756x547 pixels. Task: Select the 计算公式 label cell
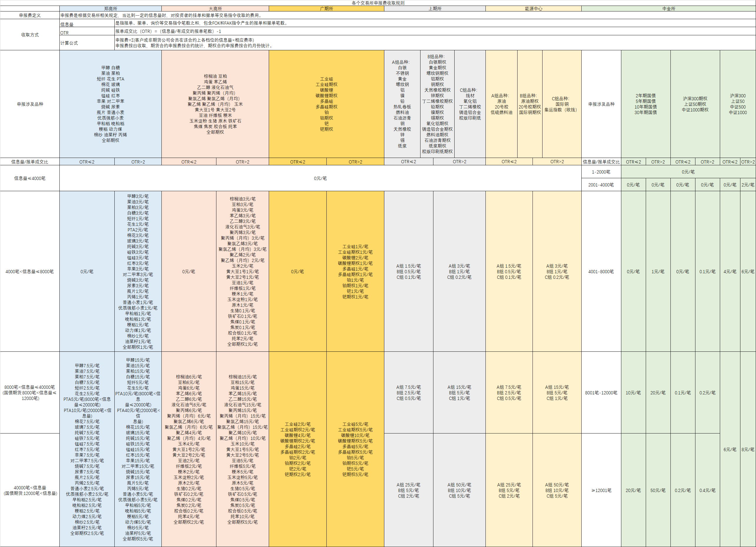tap(87, 43)
